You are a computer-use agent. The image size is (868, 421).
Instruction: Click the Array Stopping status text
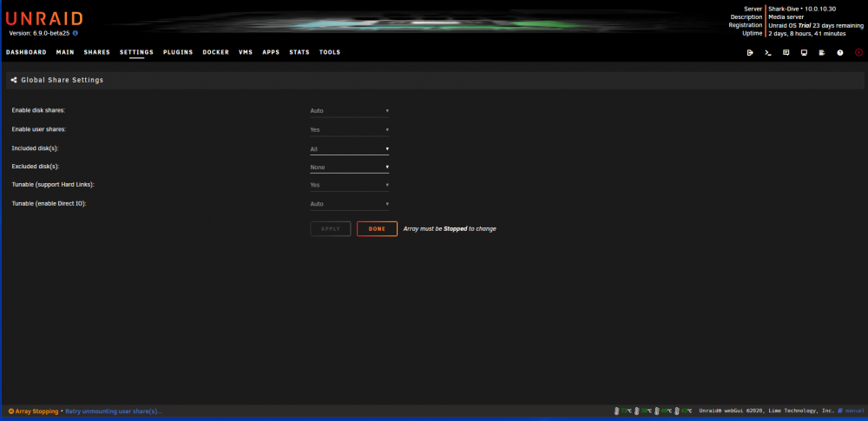[36, 411]
